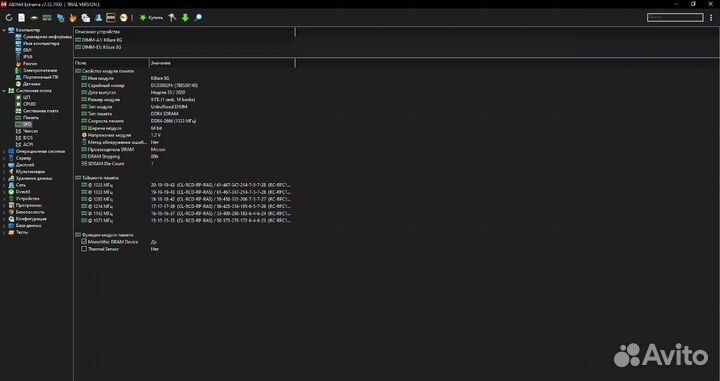Select Тесты in the tree
Screen dimensions: 720x381
click(x=22, y=232)
